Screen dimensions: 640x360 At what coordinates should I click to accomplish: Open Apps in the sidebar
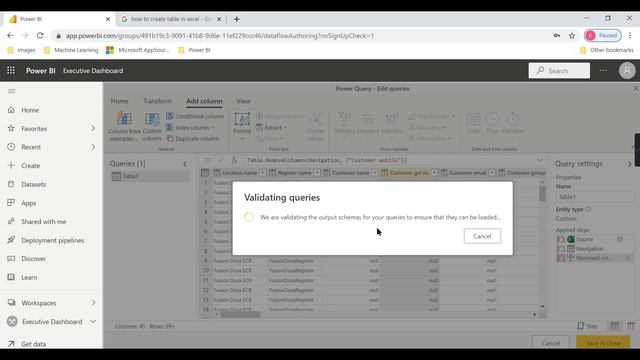29,203
